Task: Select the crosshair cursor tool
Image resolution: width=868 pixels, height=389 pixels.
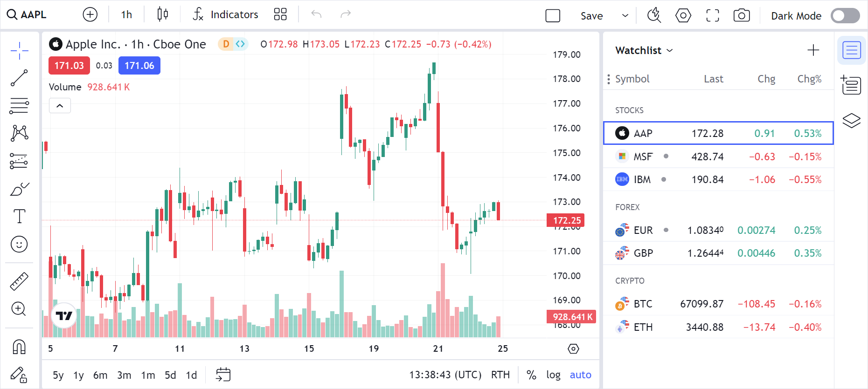Action: 19,50
